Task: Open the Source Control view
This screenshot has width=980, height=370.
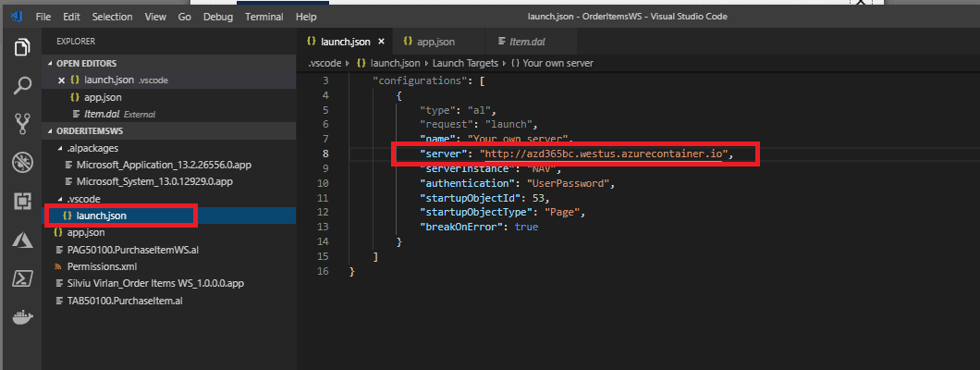Action: pos(22,124)
